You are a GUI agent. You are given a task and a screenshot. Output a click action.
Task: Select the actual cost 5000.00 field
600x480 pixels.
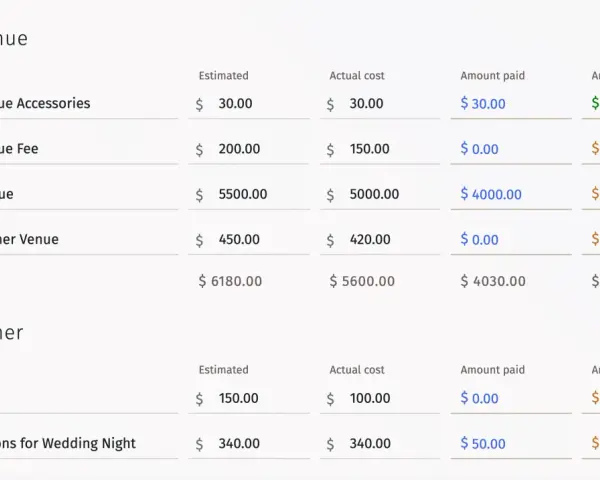(380, 194)
